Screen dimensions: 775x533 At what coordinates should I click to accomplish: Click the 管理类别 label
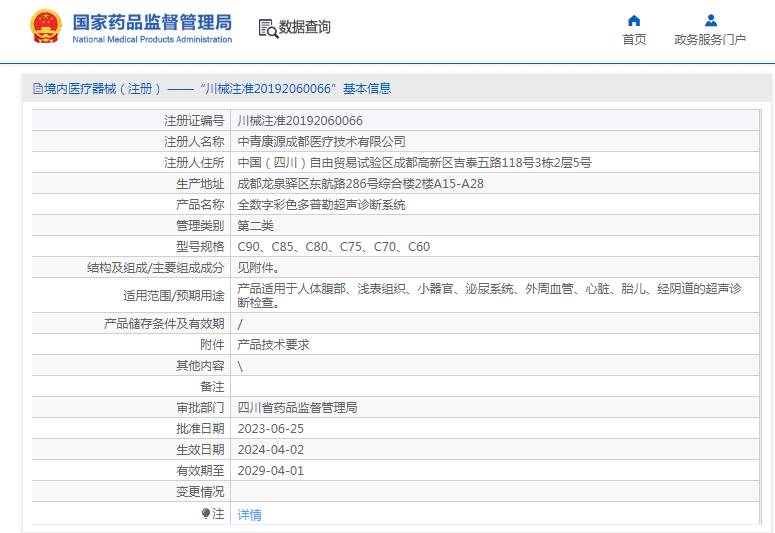[x=200, y=226]
